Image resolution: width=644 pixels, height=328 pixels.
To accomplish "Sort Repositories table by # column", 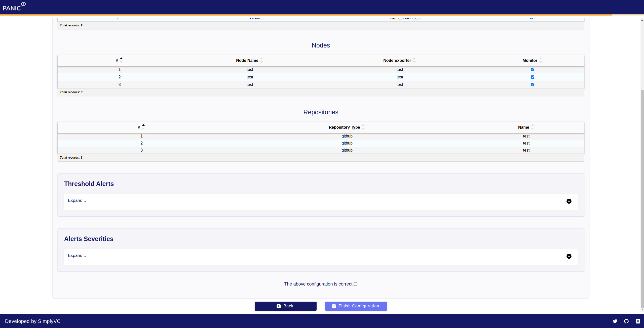I will click(139, 127).
